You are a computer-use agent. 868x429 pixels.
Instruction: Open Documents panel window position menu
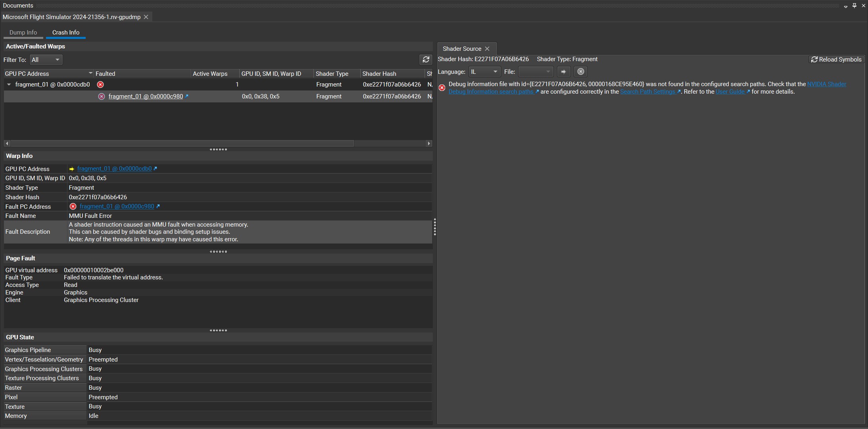pos(845,6)
